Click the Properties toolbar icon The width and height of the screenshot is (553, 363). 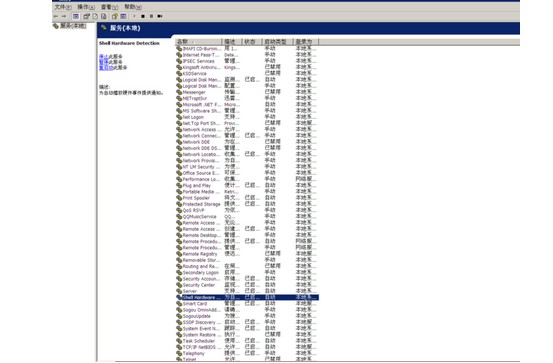86,16
